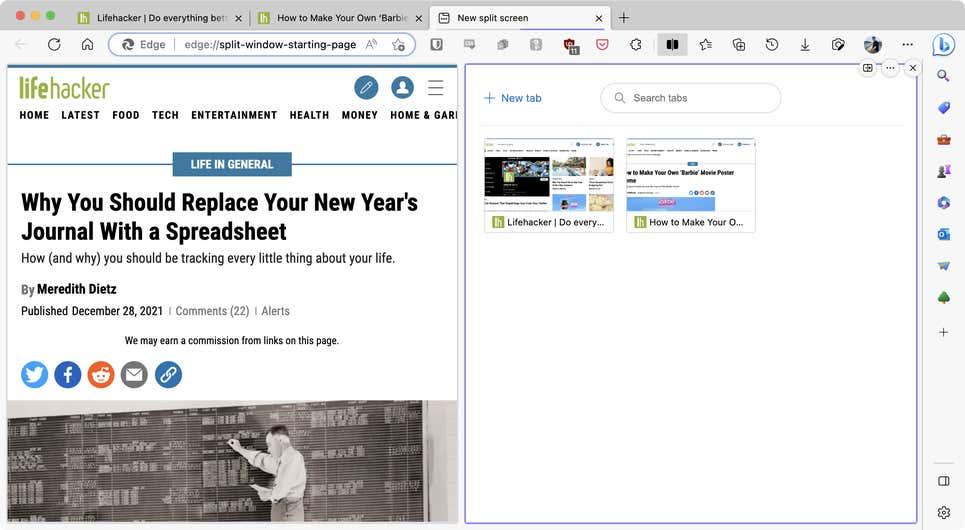Select the ENTERTAINMENT navigation item
965x530 pixels.
point(234,115)
